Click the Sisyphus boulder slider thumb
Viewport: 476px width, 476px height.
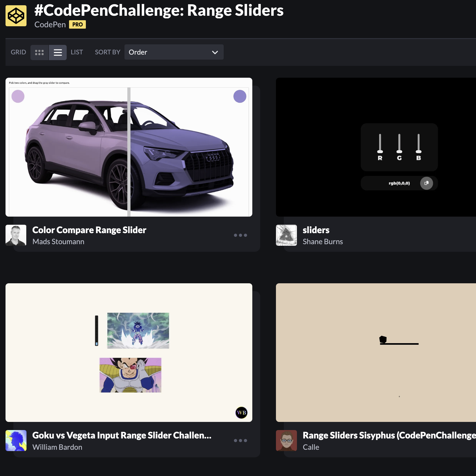(383, 339)
